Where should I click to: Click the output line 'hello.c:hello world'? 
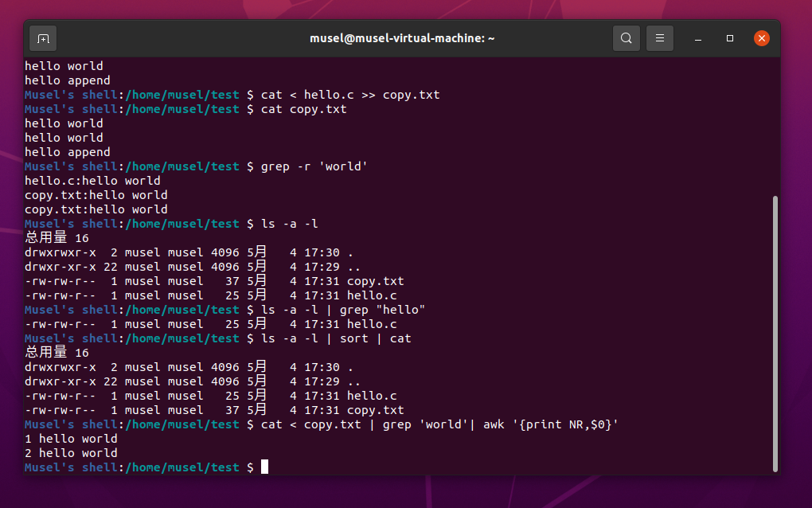[92, 181]
